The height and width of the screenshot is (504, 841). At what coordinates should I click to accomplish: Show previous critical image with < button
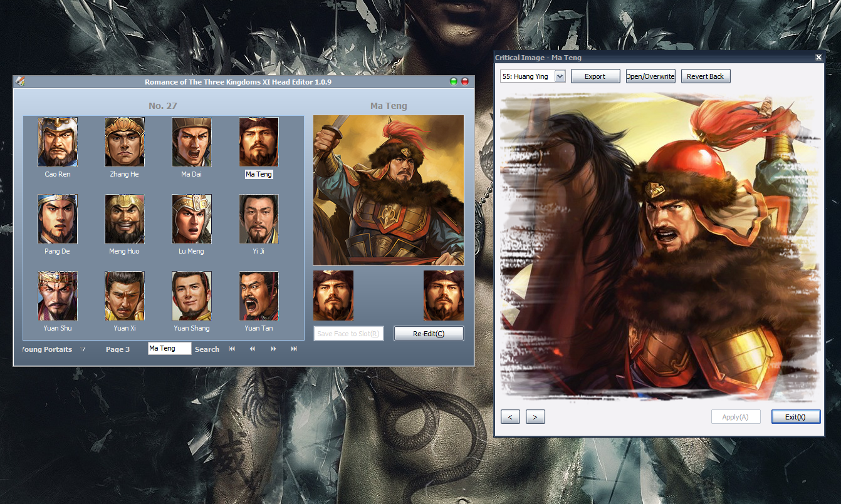click(510, 417)
